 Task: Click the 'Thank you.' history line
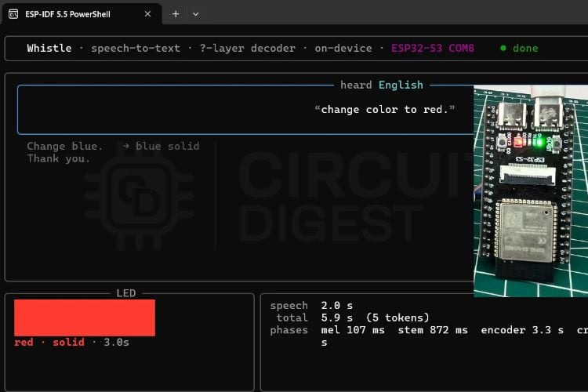(59, 158)
